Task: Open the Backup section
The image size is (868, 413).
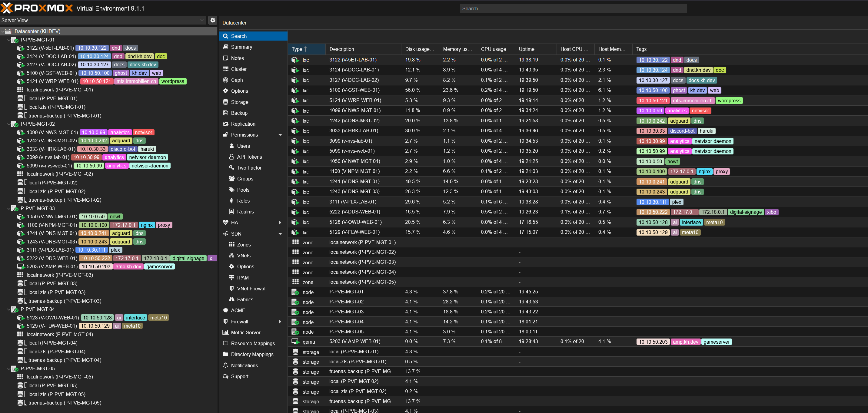Action: click(x=239, y=113)
